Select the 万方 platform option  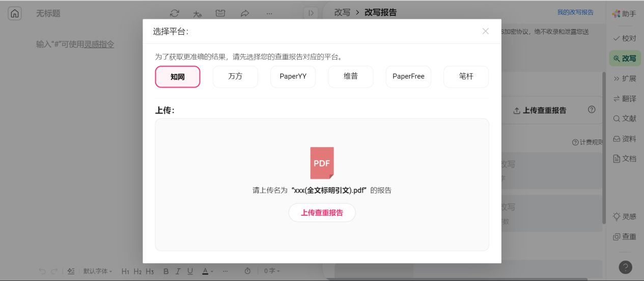(235, 77)
